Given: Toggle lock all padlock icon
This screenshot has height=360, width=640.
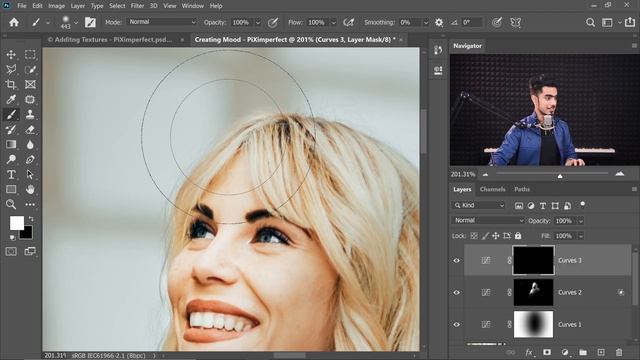Looking at the screenshot, I should [518, 236].
